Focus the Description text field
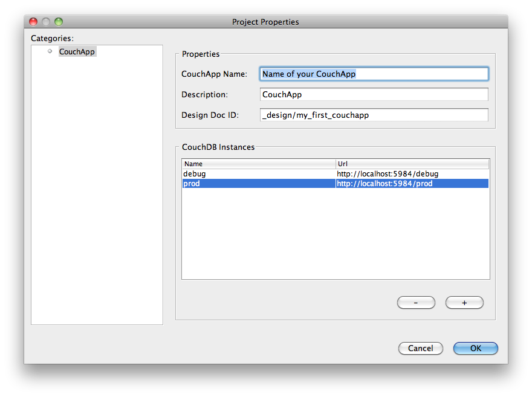The image size is (532, 397). [374, 94]
